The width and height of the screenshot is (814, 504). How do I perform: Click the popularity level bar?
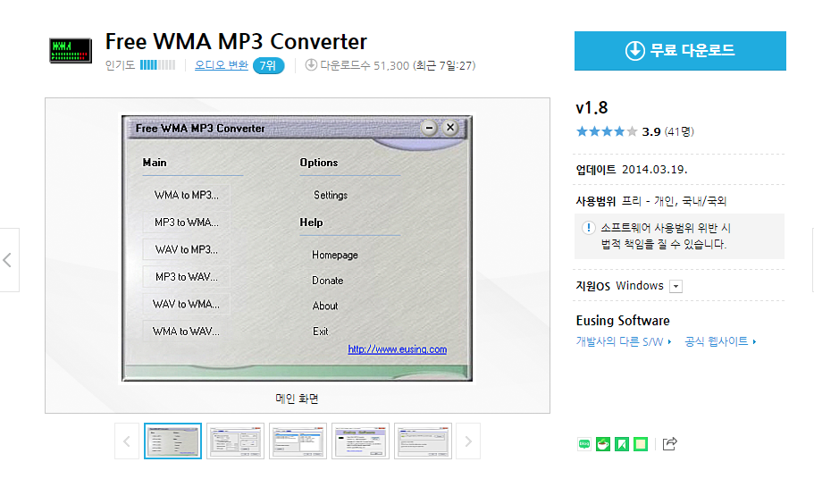pyautogui.click(x=158, y=65)
